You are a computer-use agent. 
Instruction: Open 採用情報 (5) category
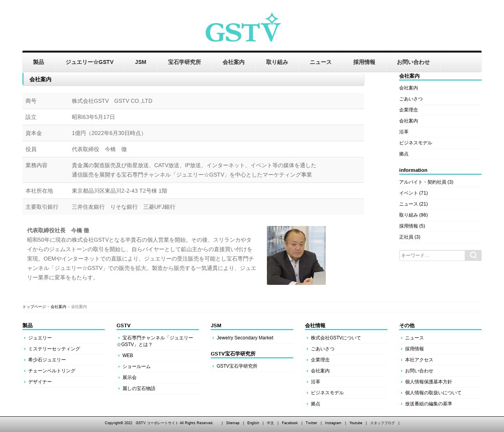point(412,226)
